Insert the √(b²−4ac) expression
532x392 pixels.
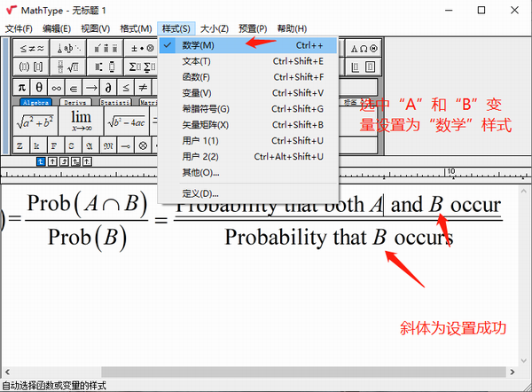pos(127,122)
